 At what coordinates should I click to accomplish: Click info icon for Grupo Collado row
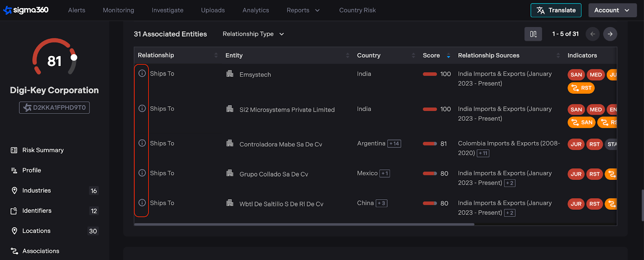142,173
